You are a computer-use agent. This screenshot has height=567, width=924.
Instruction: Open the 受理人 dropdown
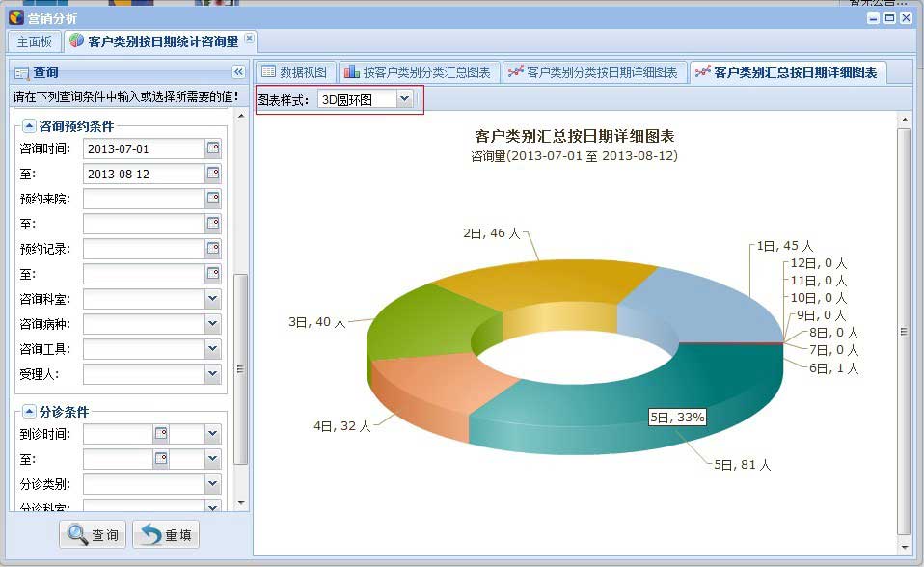[x=213, y=374]
